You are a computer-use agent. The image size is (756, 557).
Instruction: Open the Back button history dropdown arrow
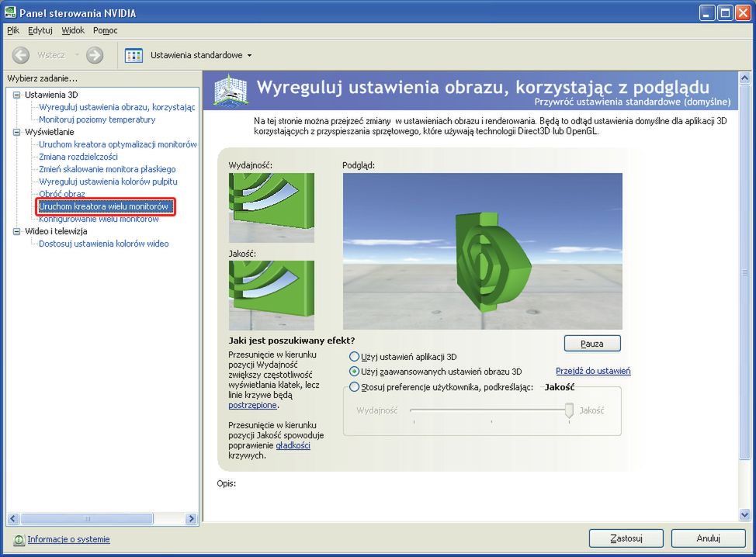coord(77,55)
